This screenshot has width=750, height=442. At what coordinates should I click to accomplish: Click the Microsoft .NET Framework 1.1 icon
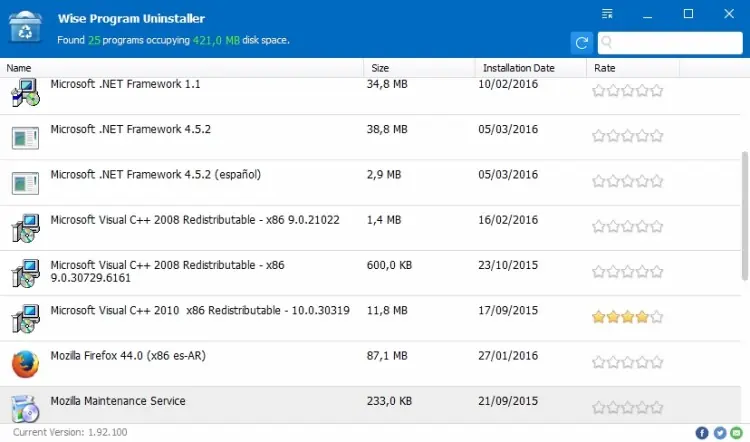(25, 92)
